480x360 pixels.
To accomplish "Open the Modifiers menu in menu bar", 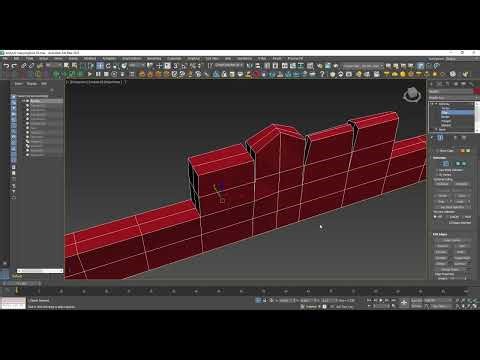I will (90, 59).
